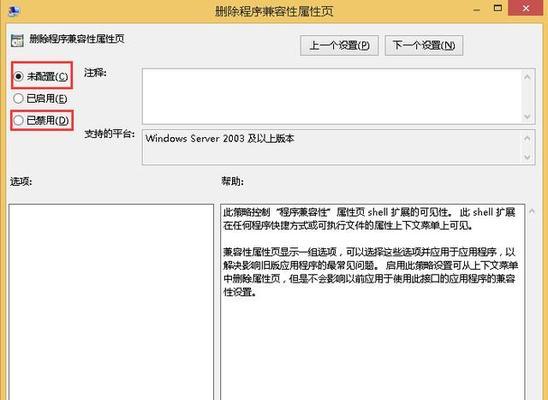Minimize the policy settings window
Image resolution: width=548 pixels, height=400 pixels.
pyautogui.click(x=476, y=9)
